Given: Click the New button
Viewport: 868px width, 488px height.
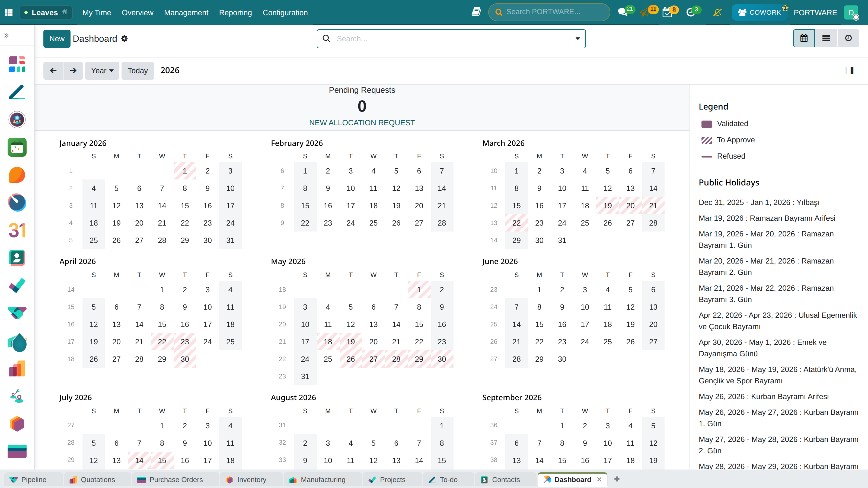Looking at the screenshot, I should click(57, 39).
